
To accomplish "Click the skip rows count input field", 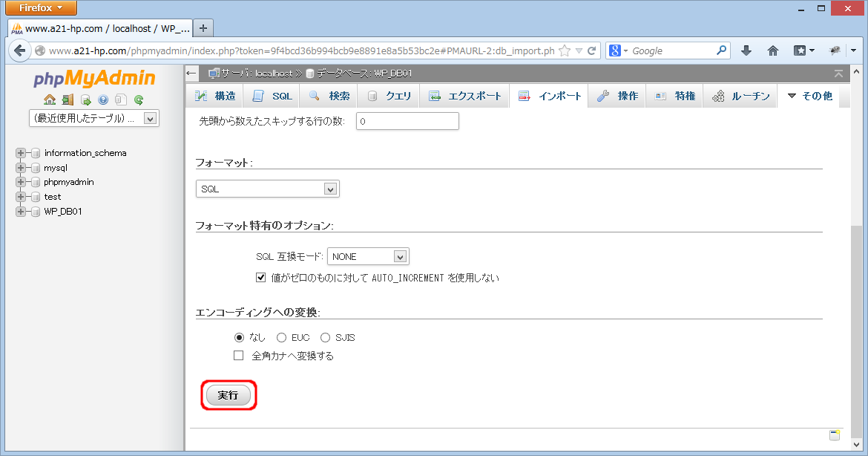I will pyautogui.click(x=407, y=121).
